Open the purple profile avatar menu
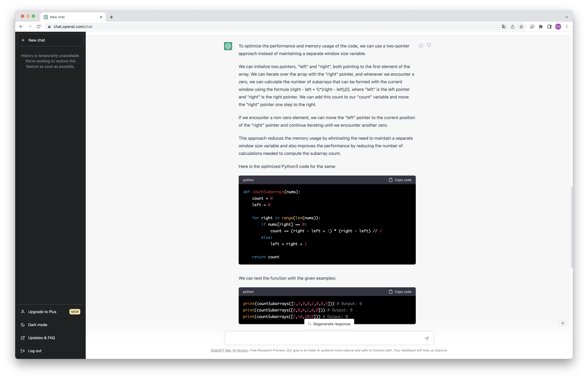Screen dimensions: 588x379 (558, 27)
